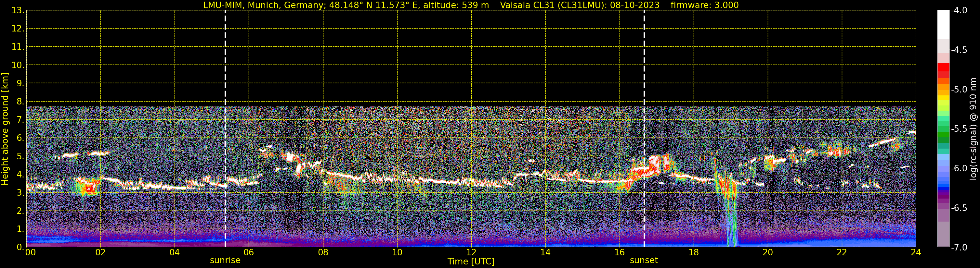Click the '-7.0' colorbar value
This screenshot has height=268, width=980.
(959, 247)
